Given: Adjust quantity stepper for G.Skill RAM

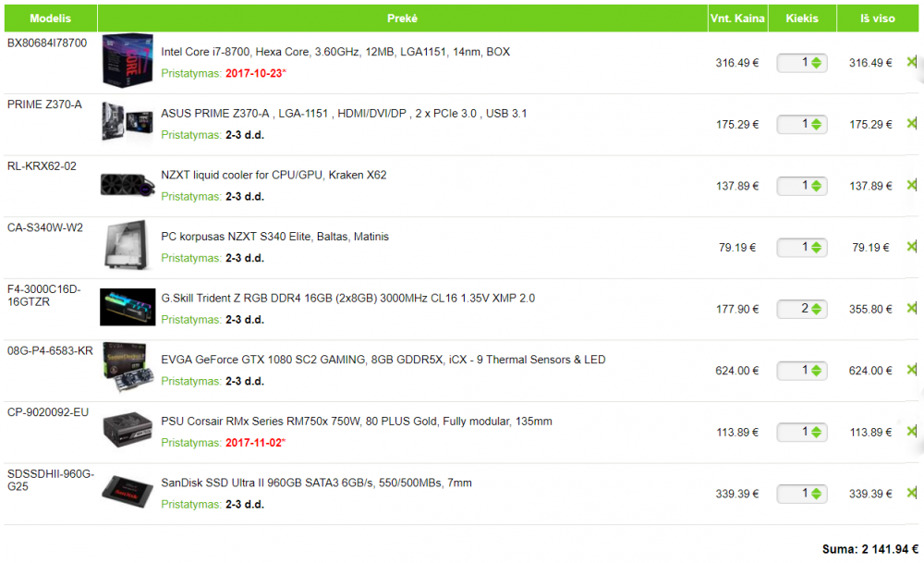Looking at the screenshot, I should (x=816, y=309).
